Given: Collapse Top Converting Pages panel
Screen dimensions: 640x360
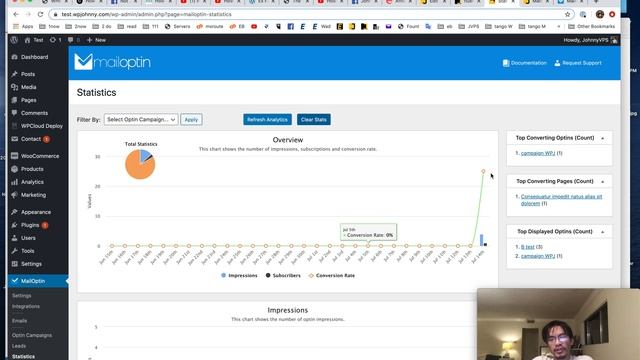Looking at the screenshot, I should (x=602, y=182).
